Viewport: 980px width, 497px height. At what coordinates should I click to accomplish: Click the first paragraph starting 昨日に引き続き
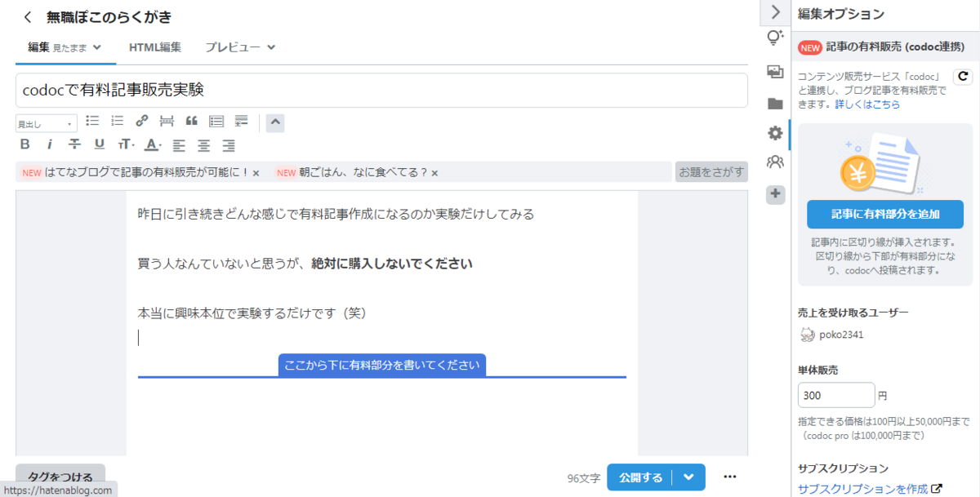[x=336, y=214]
